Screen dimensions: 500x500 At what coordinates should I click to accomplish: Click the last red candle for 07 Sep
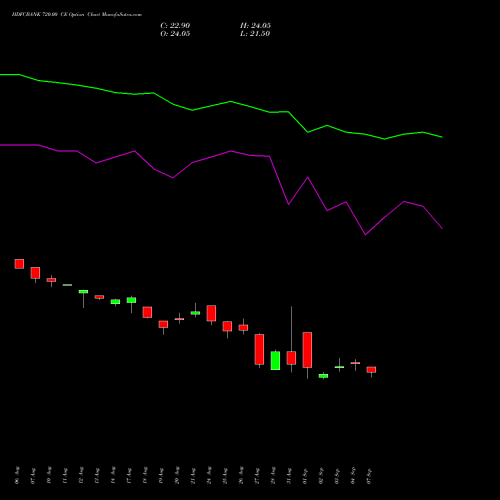(x=371, y=370)
